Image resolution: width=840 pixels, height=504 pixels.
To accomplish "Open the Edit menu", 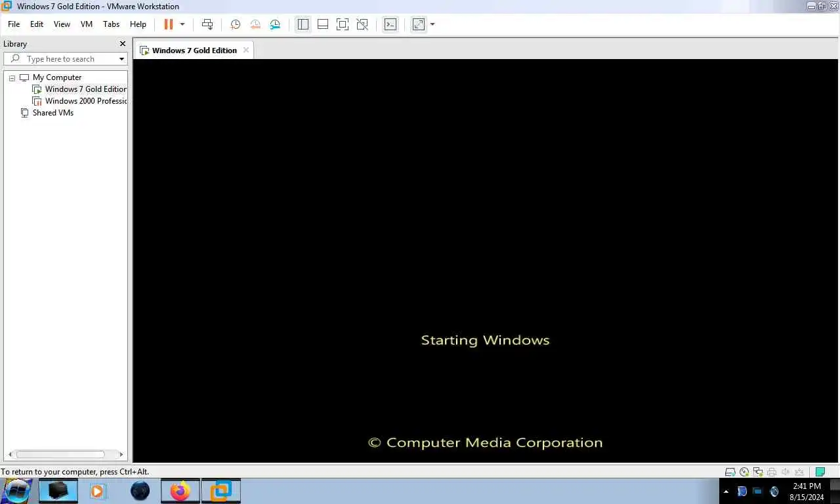I will 37,24.
